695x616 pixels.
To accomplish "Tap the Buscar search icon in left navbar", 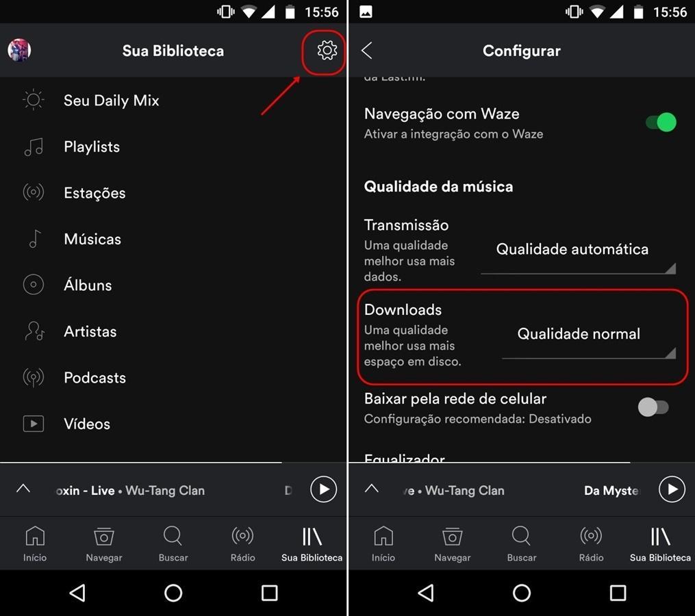I will point(173,543).
